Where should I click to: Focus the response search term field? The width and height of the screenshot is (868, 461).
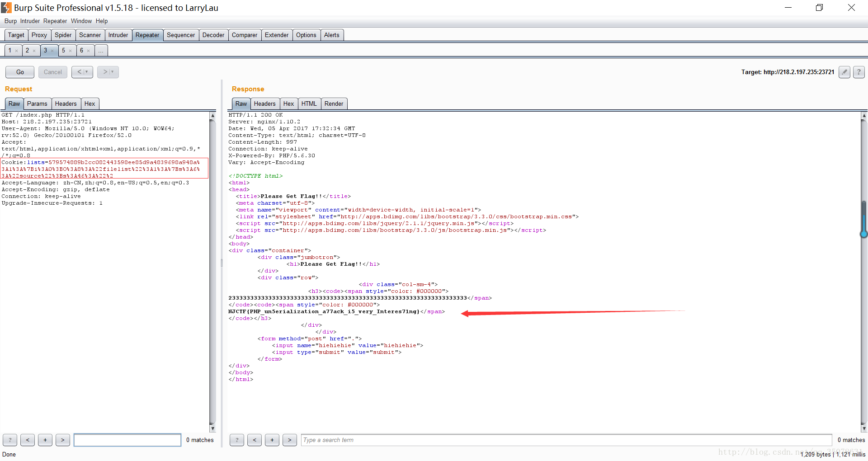(x=566, y=440)
